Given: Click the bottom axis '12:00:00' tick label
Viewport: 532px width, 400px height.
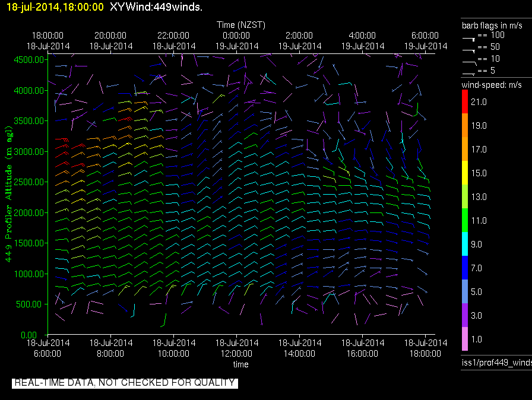Looking at the screenshot, I should click(236, 354).
